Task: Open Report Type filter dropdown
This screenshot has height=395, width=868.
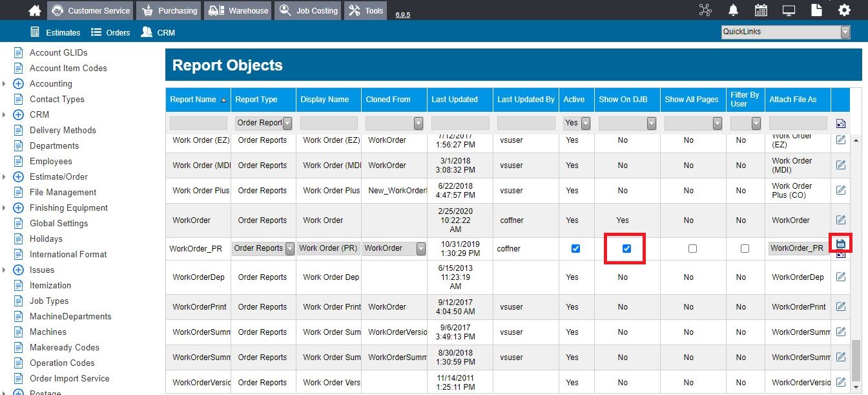Action: (x=263, y=123)
